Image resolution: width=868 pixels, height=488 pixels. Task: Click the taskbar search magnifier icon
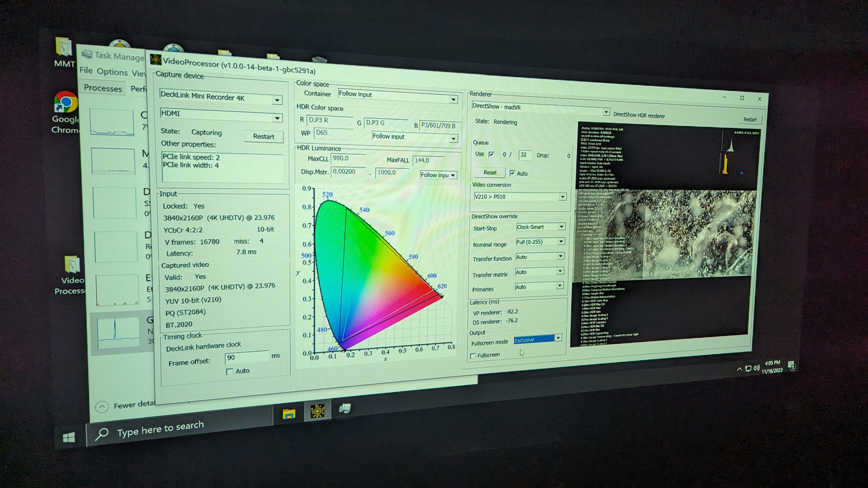click(102, 434)
